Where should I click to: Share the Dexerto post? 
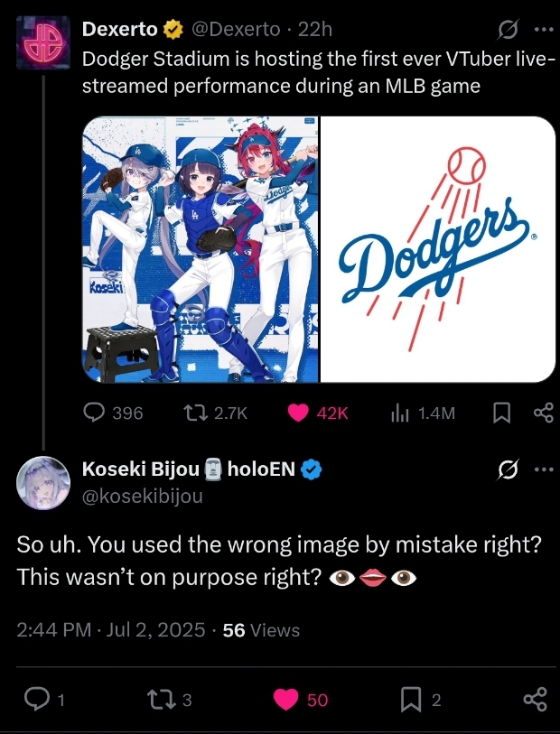tap(543, 413)
